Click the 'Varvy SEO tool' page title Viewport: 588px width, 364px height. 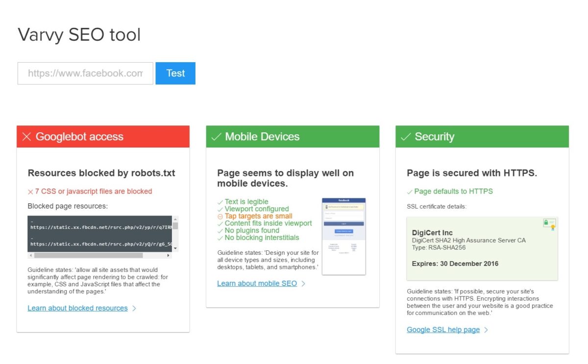[79, 35]
